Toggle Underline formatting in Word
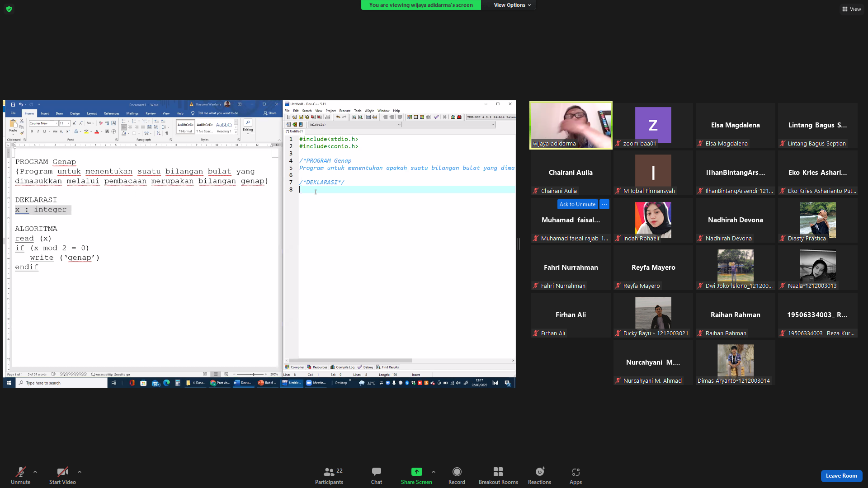The height and width of the screenshot is (488, 868). (44, 131)
